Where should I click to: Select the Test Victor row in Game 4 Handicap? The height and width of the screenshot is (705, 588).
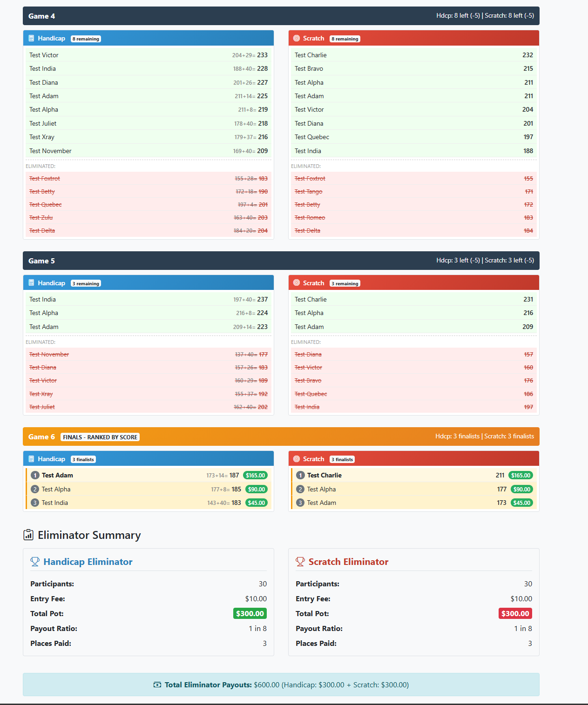pyautogui.click(x=148, y=55)
